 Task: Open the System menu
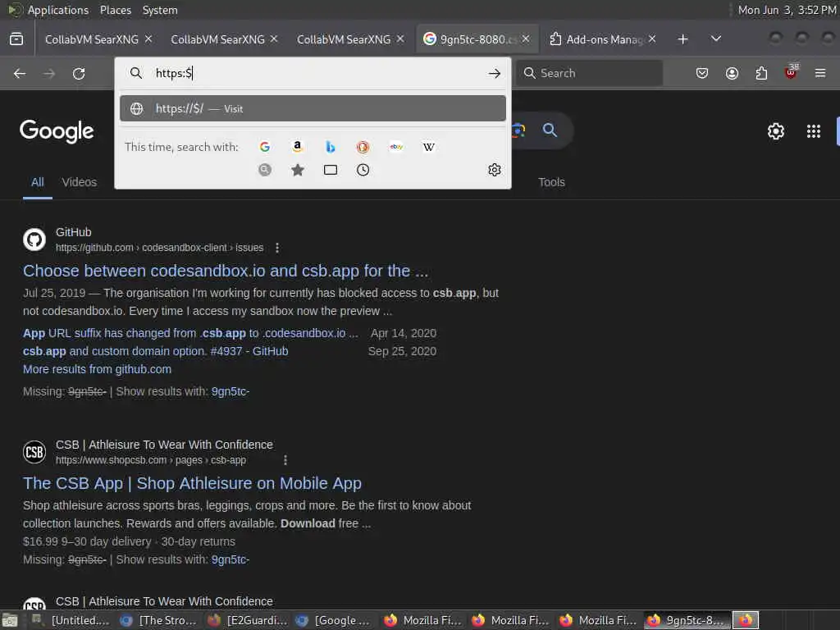pyautogui.click(x=160, y=10)
